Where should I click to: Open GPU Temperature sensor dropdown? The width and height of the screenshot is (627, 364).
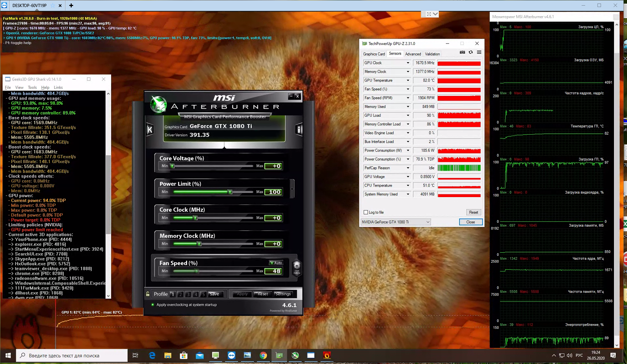point(408,80)
